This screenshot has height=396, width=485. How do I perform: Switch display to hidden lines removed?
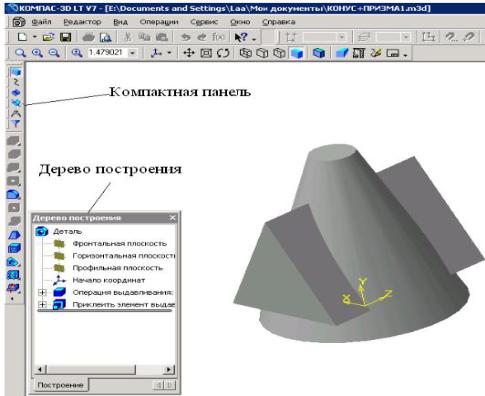(x=263, y=53)
